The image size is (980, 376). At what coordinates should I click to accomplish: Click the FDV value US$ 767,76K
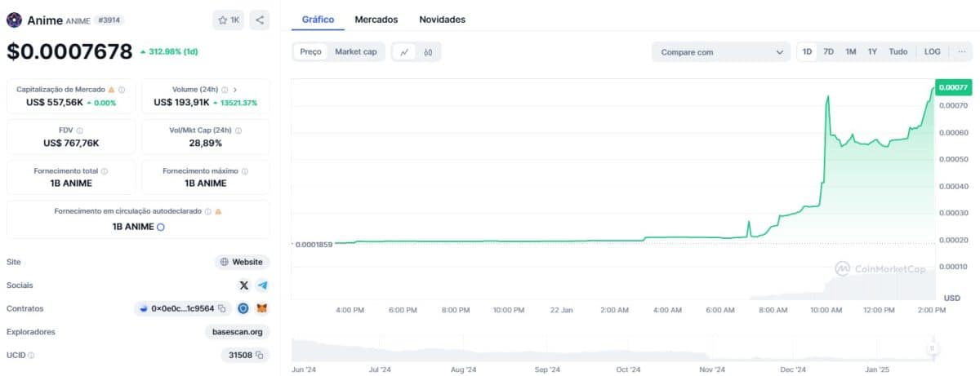click(71, 143)
